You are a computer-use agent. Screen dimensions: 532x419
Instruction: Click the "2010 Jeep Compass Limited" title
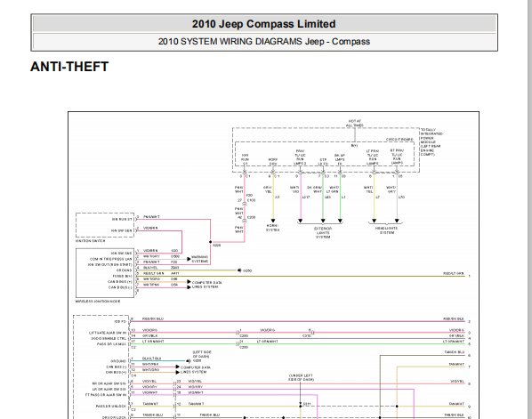[x=263, y=24]
